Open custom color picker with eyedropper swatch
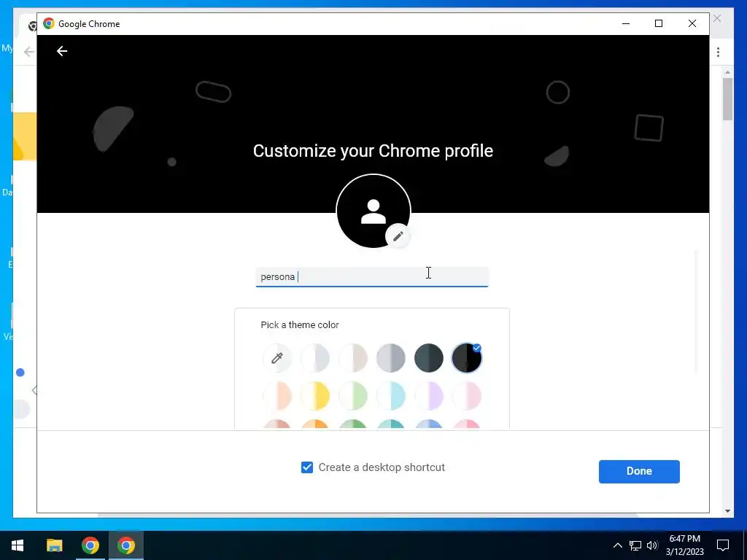Viewport: 747px width, 560px height. coord(276,358)
